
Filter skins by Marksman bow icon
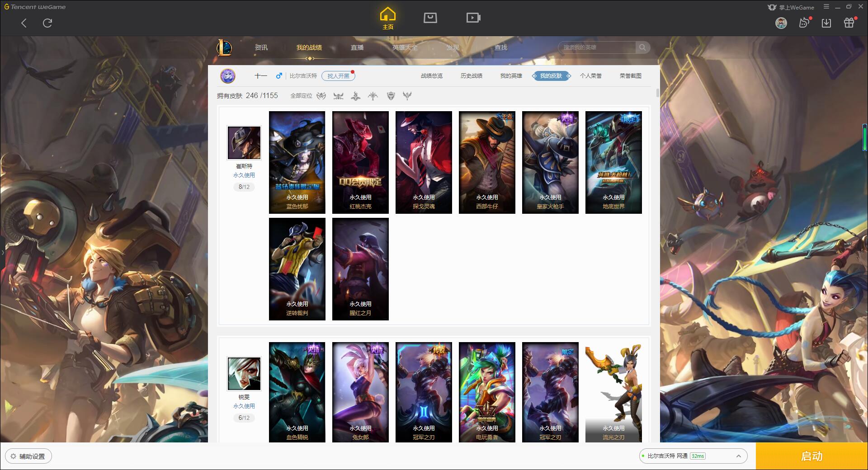373,96
